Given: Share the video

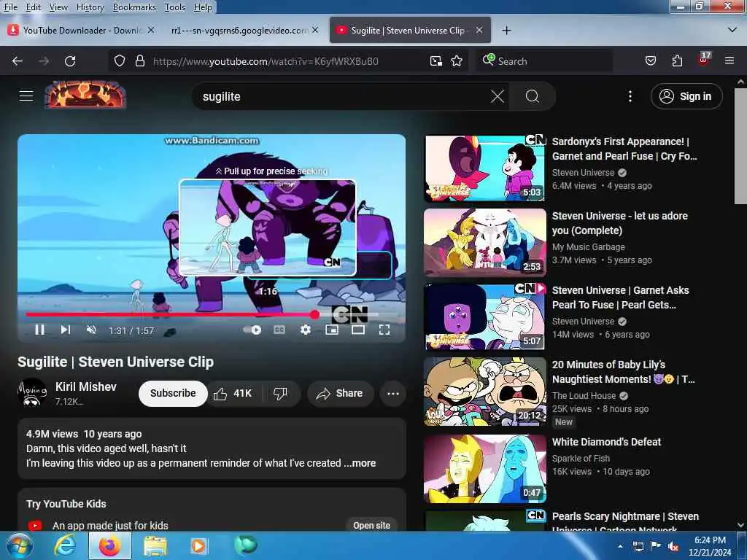Looking at the screenshot, I should (340, 393).
